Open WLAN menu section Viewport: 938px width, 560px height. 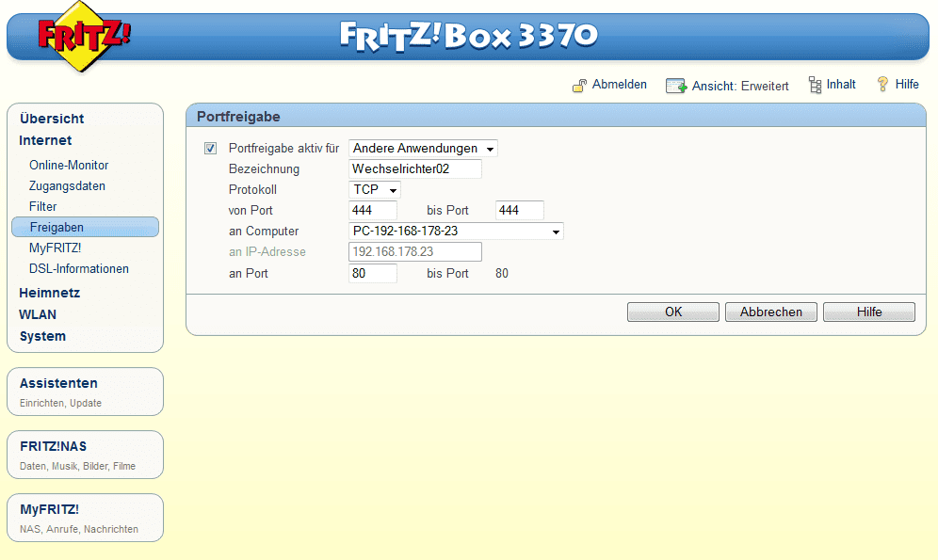tap(38, 314)
